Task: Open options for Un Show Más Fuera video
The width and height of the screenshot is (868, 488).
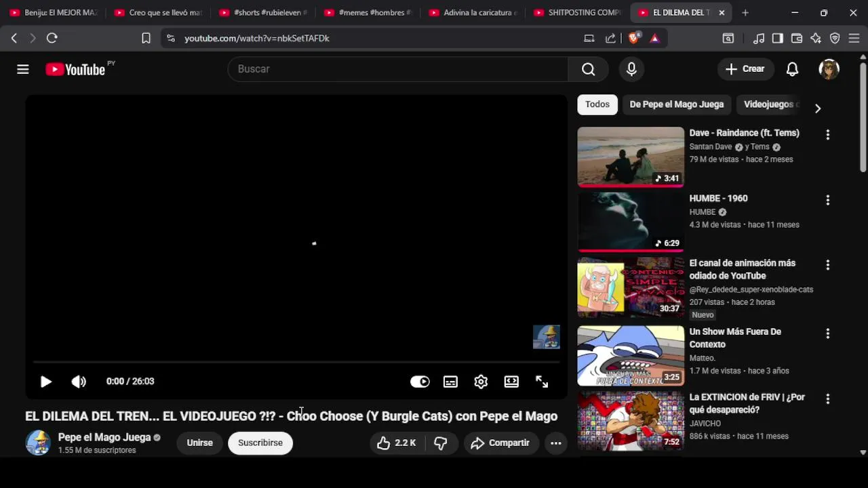Action: pos(827,333)
